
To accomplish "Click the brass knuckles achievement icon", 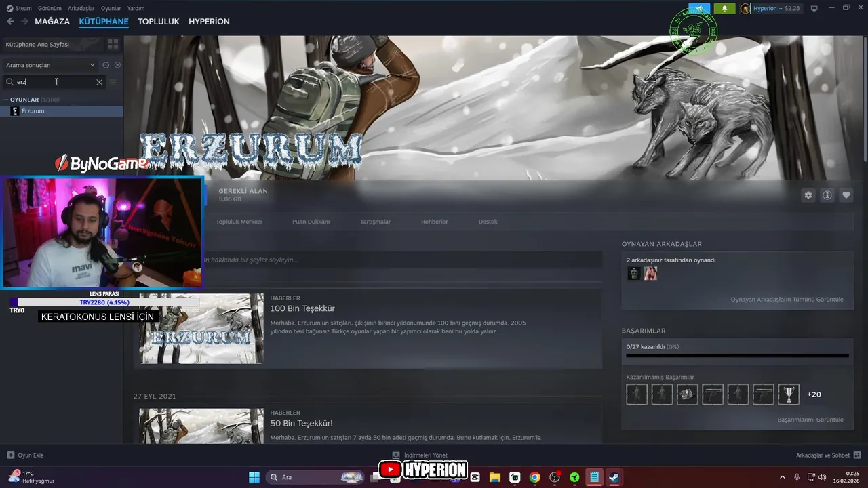I will click(687, 394).
